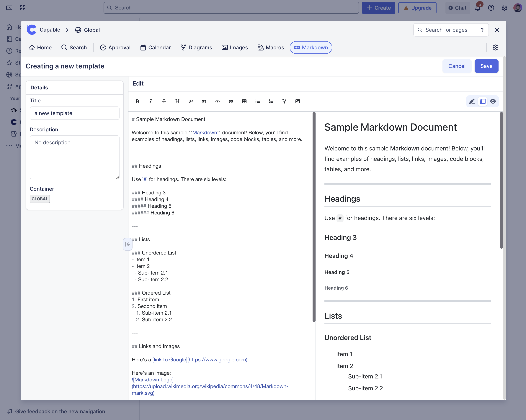The image size is (526, 420).
Task: Insert numbered list from toolbar
Action: [271, 101]
